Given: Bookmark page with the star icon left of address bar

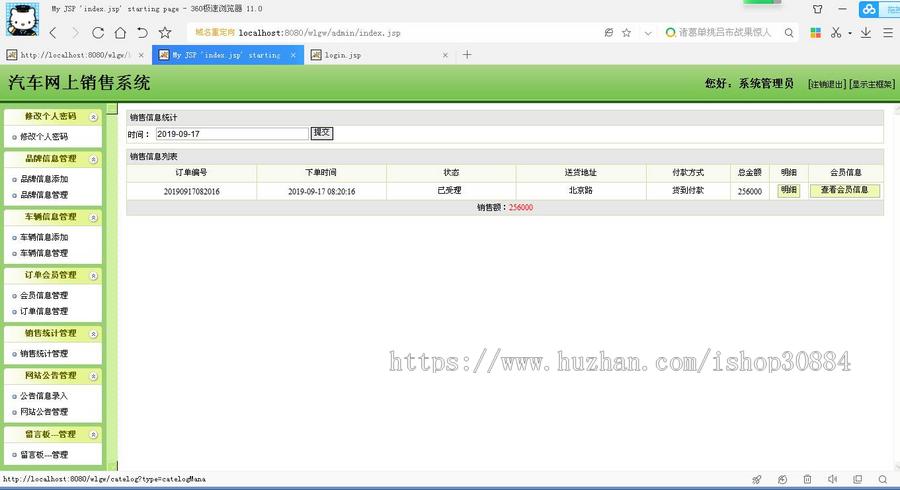Looking at the screenshot, I should pos(165,32).
